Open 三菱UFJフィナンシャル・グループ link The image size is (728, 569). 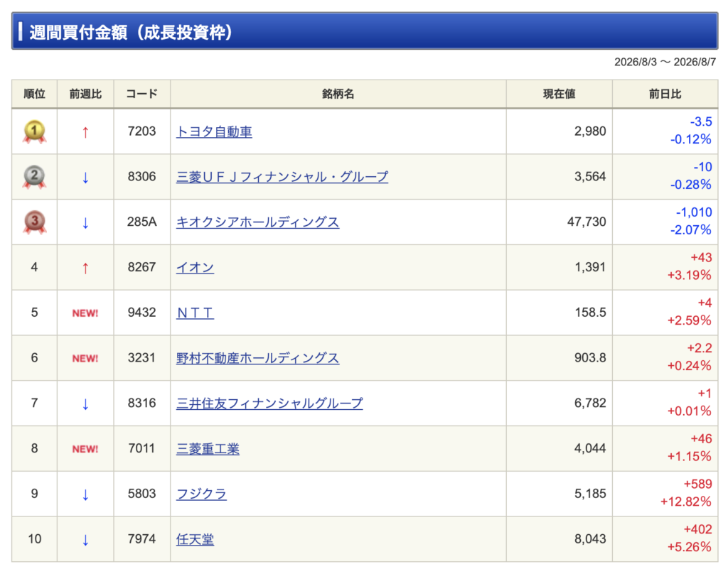[x=282, y=177]
